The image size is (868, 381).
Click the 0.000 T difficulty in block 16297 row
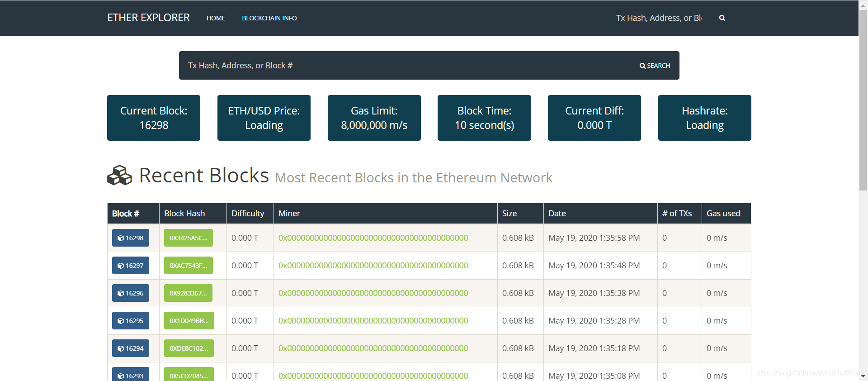click(x=245, y=266)
